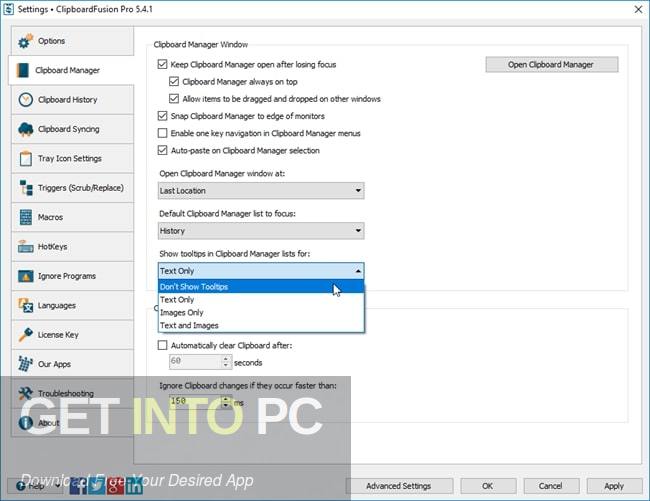Image resolution: width=650 pixels, height=501 pixels.
Task: Close the Settings window
Action: [x=638, y=9]
